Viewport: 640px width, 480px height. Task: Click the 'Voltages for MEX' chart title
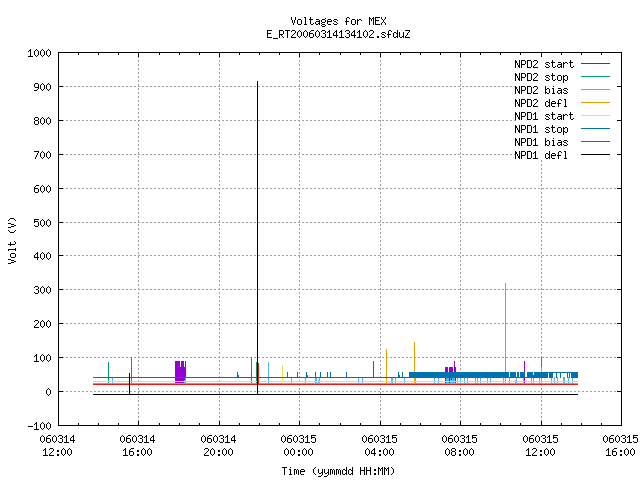coord(338,21)
